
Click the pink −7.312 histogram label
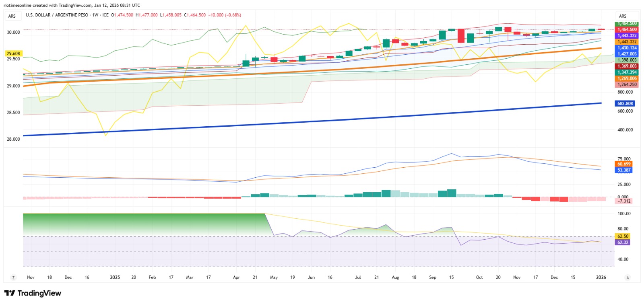click(624, 201)
